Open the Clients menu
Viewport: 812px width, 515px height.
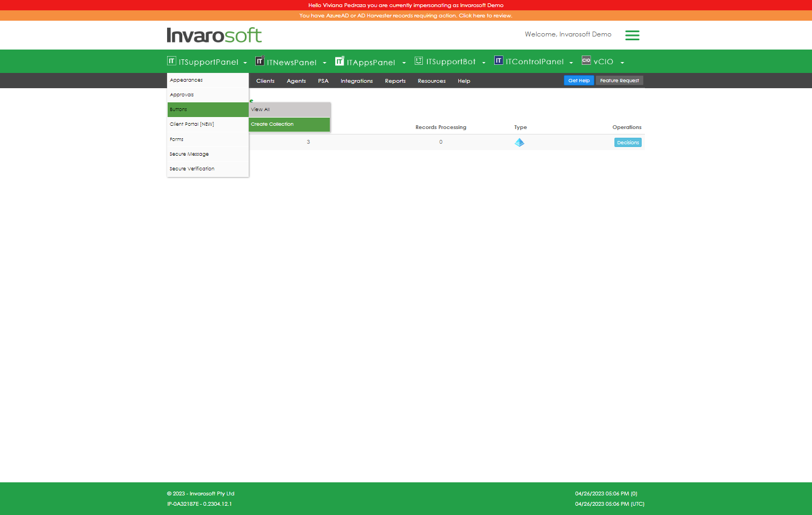265,81
